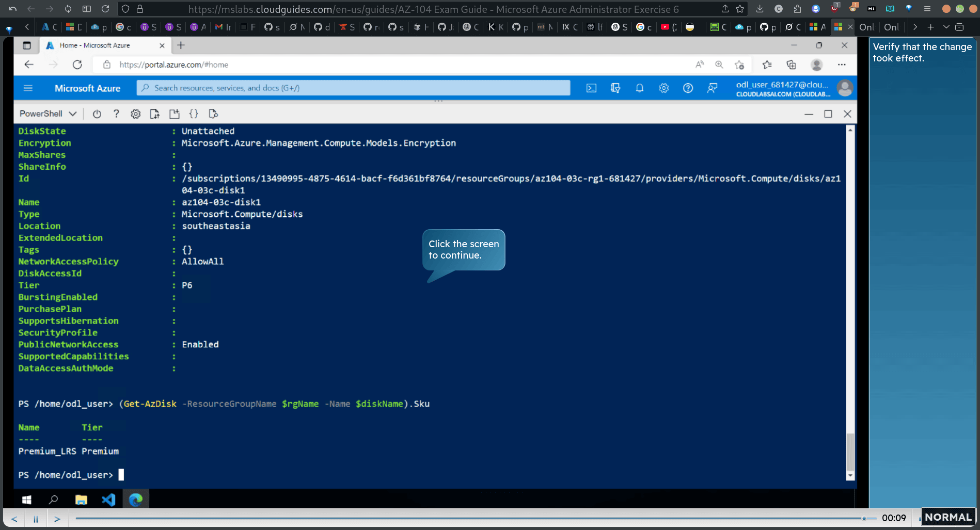Pause the guide playback
The image size is (980, 530).
(36, 519)
